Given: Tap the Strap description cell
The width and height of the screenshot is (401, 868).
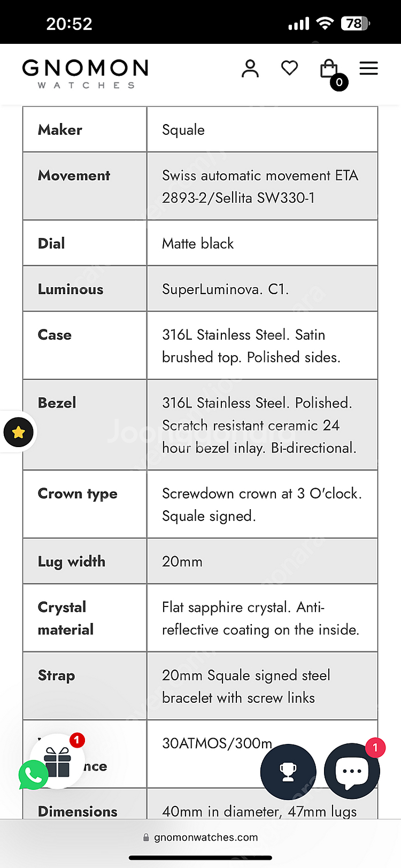Looking at the screenshot, I should [x=262, y=686].
